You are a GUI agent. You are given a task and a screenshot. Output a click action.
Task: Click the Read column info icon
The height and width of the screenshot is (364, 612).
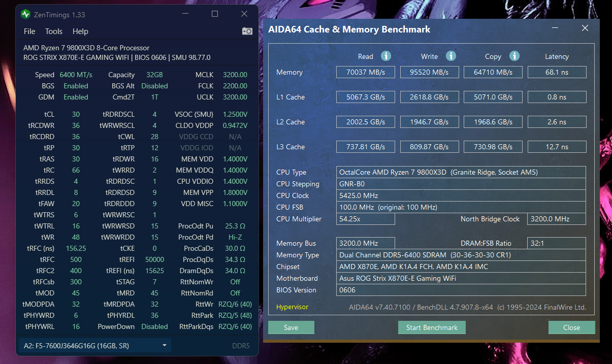(386, 56)
